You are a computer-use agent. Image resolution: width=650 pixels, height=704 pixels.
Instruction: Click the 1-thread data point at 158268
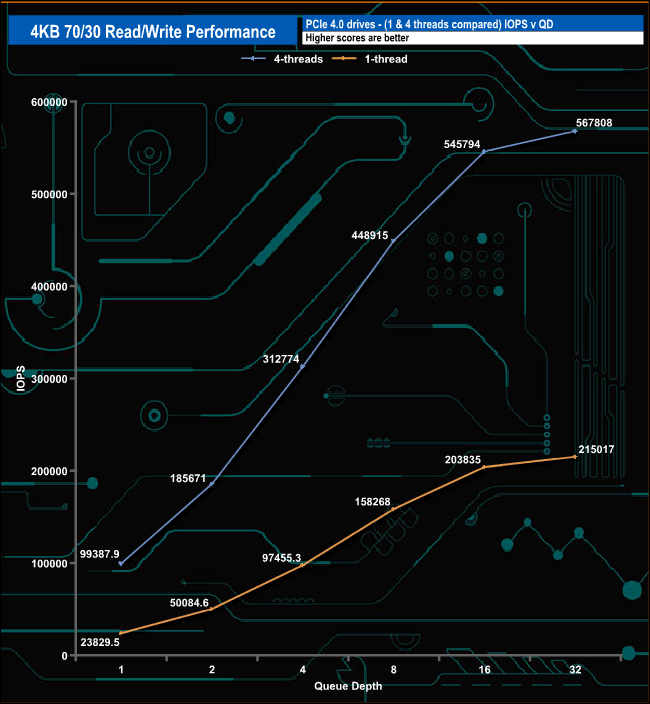[x=393, y=509]
